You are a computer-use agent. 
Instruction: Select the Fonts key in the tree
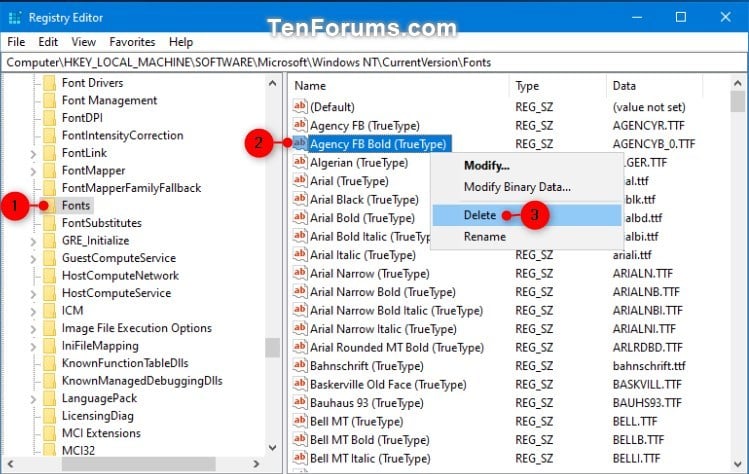click(x=76, y=205)
